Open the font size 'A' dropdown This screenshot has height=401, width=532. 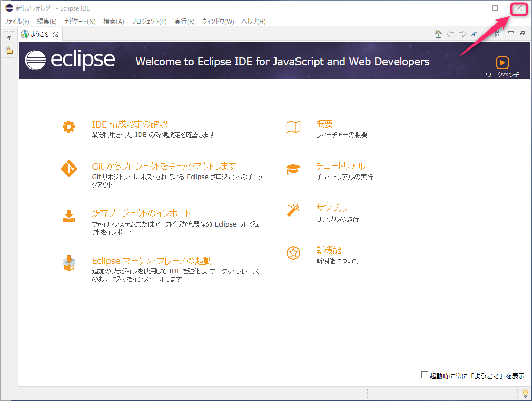pyautogui.click(x=474, y=34)
